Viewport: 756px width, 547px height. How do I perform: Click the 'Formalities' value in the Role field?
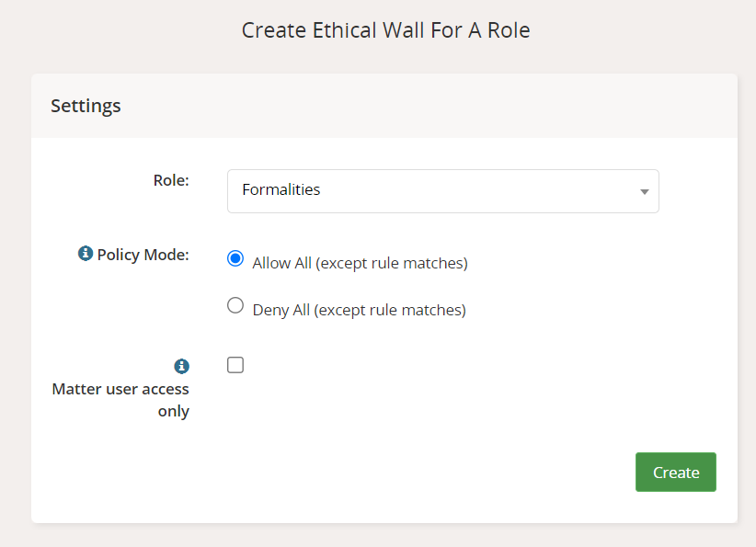[281, 190]
